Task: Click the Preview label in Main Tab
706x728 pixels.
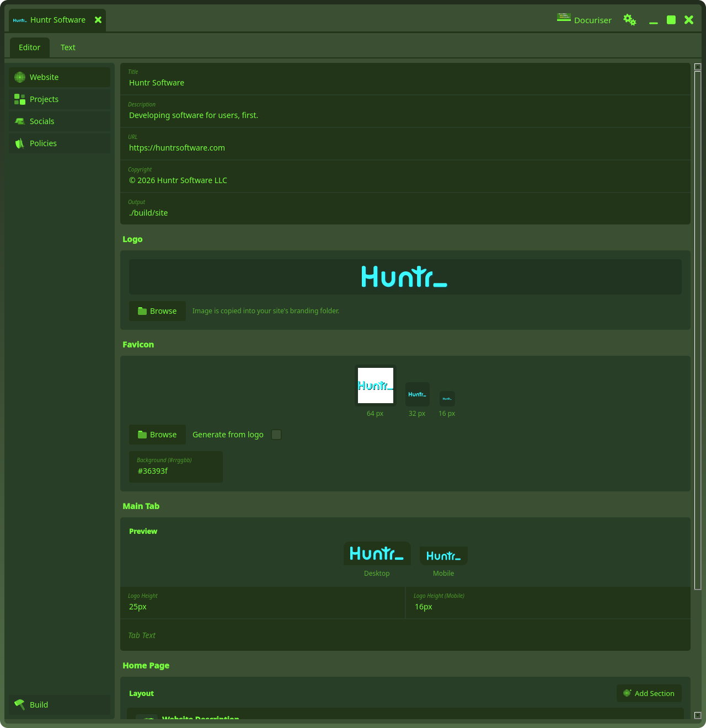Action: point(143,531)
